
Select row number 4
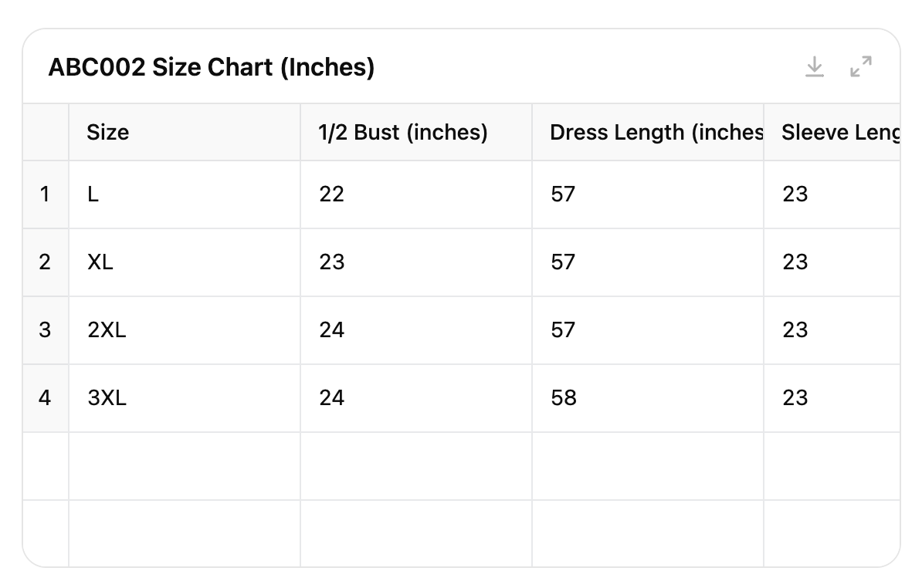[x=45, y=398]
